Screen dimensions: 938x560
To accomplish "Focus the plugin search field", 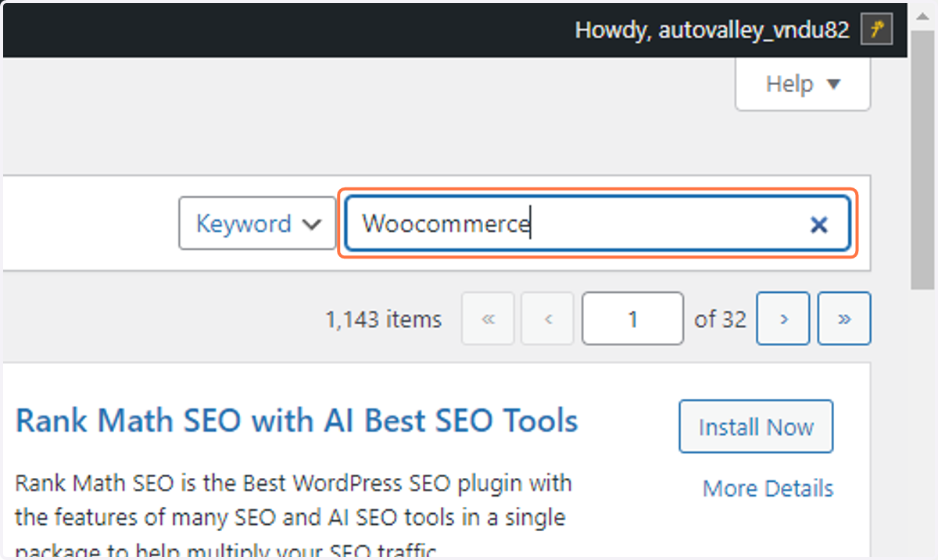I will [598, 223].
